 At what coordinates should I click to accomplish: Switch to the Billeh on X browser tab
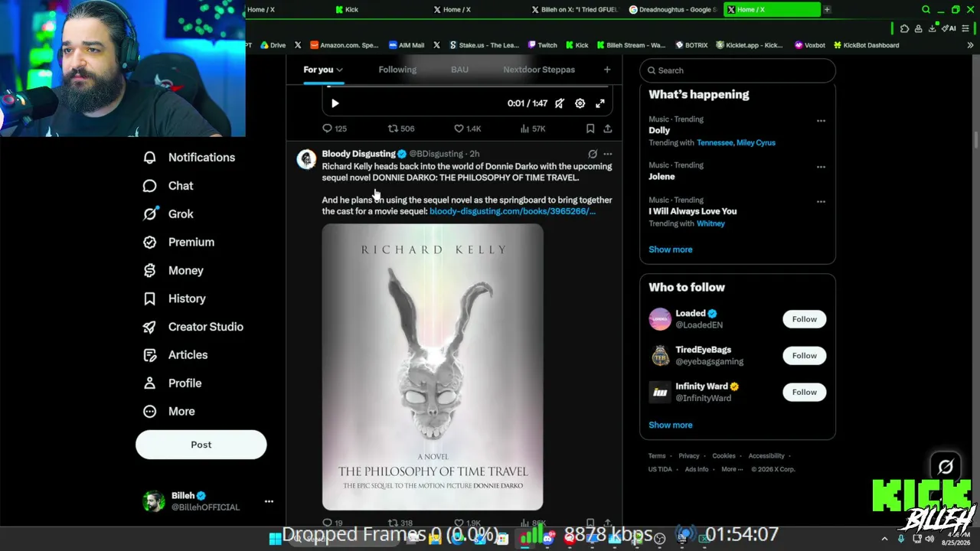point(574,9)
